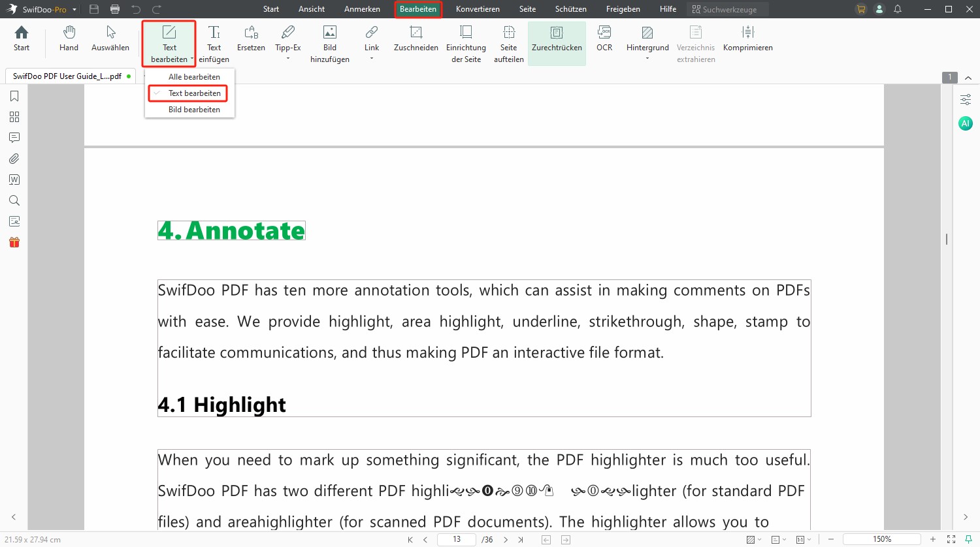Open the Schützen tab
Screen dimensions: 980x547
[570, 9]
